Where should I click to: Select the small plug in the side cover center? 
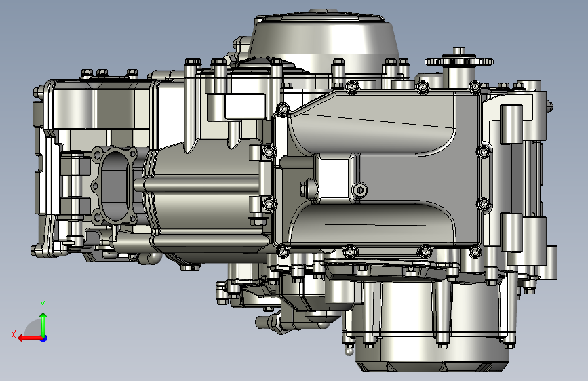point(359,190)
